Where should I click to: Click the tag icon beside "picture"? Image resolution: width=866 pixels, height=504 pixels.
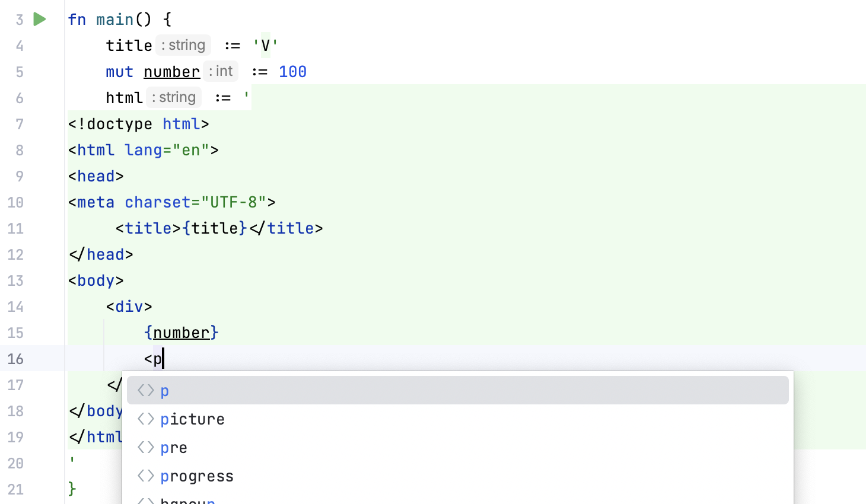[x=145, y=419]
